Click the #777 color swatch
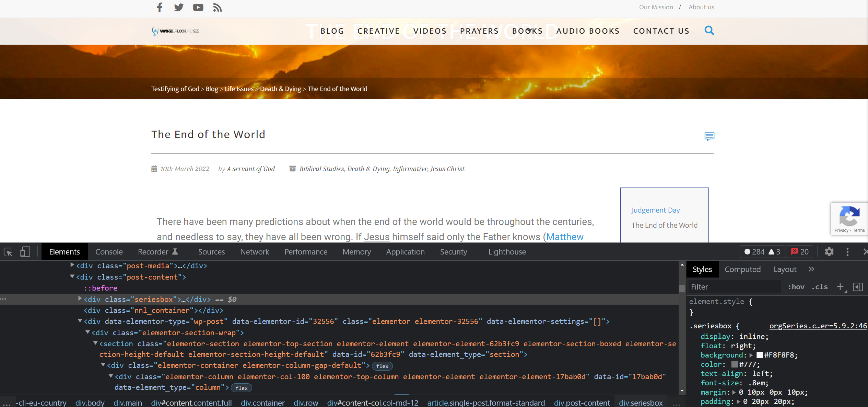The image size is (868, 407). (x=734, y=364)
